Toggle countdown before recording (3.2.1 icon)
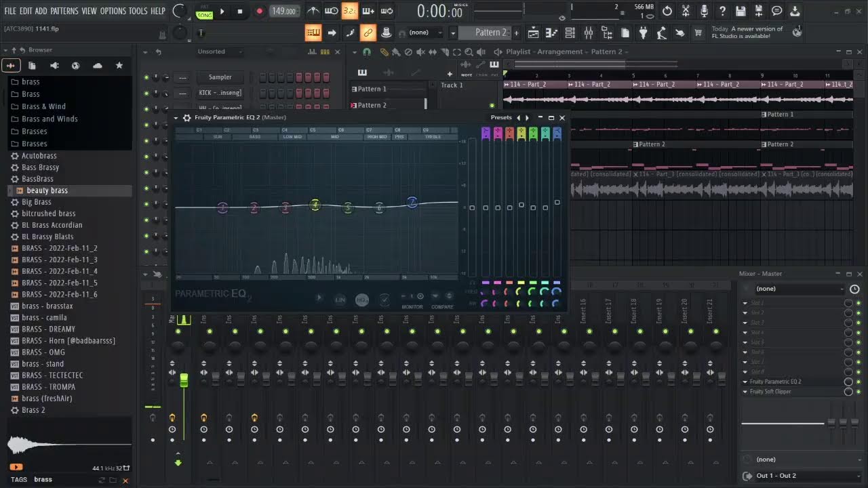The width and height of the screenshot is (868, 488). tap(349, 11)
